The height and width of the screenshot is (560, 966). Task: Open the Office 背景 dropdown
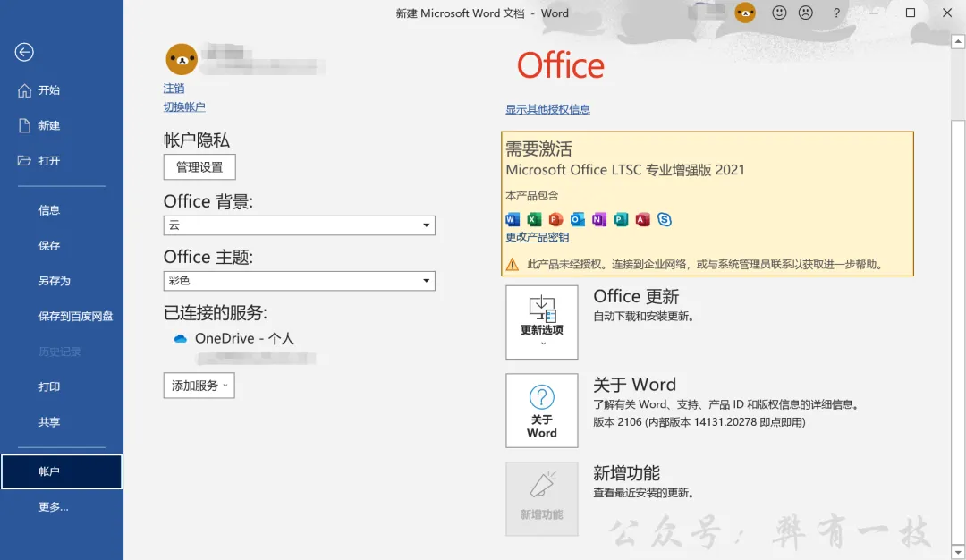[300, 225]
